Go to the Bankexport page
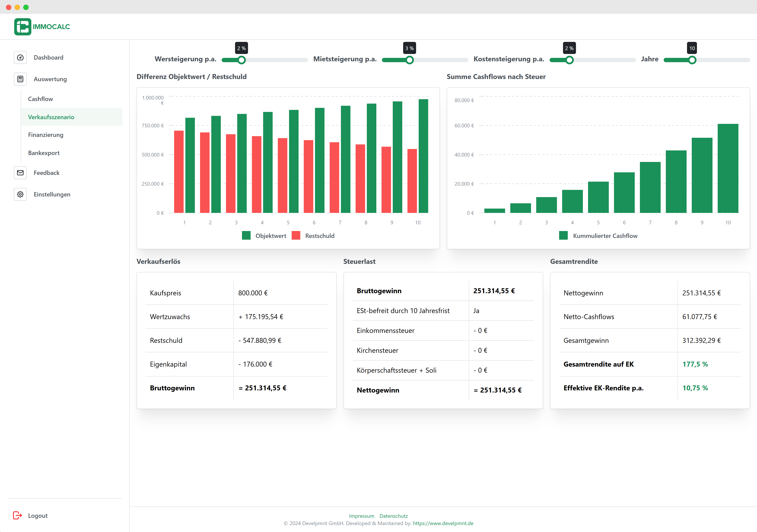Viewport: 757px width, 532px height. tap(43, 153)
